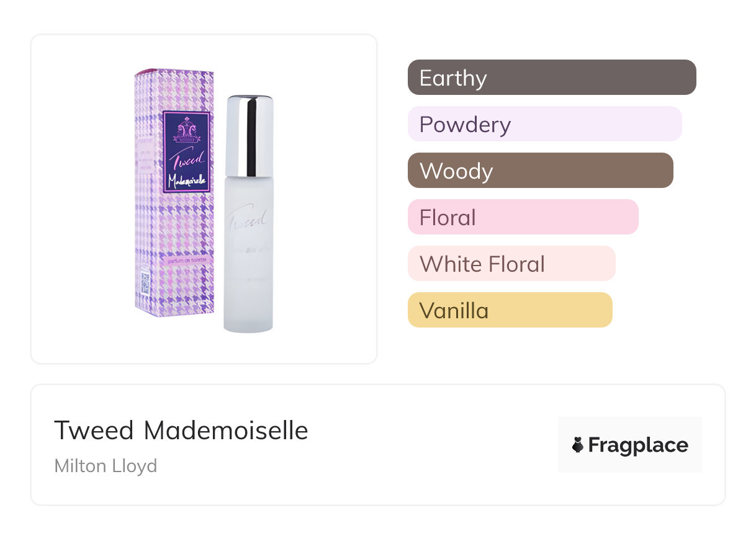Image resolution: width=756 pixels, height=536 pixels.
Task: Click the Fragplace wordmark text
Action: point(638,445)
